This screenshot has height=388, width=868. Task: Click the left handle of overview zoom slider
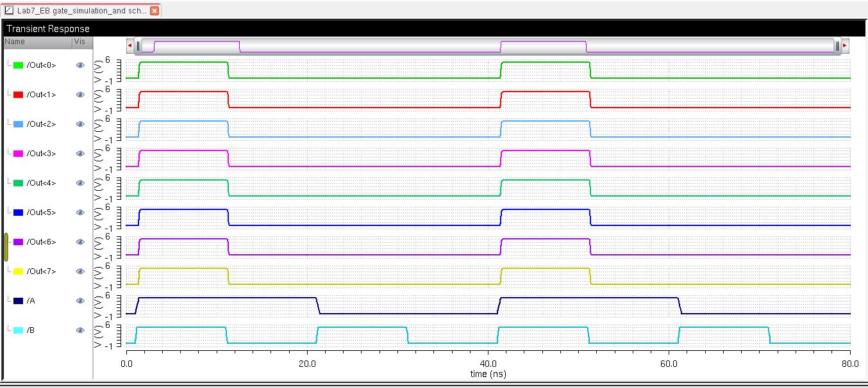pos(138,45)
